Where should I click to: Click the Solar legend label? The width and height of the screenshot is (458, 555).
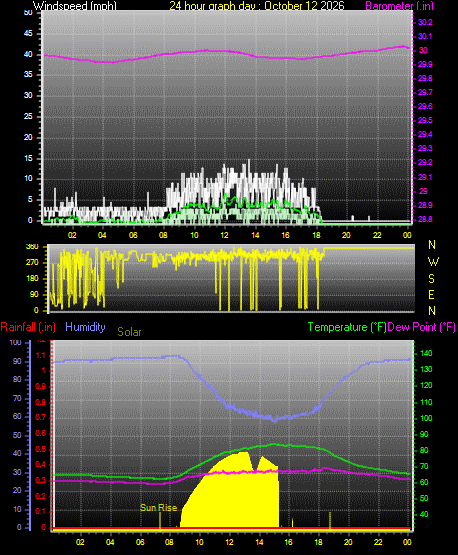(129, 332)
